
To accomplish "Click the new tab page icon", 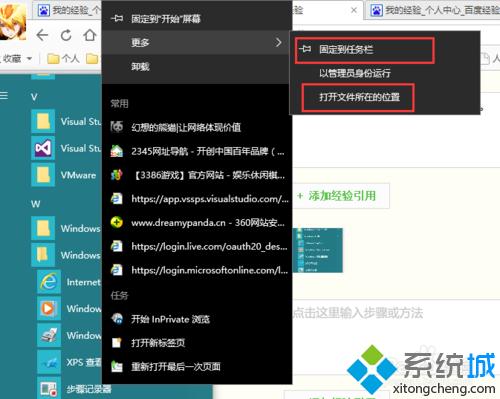I will (x=116, y=342).
